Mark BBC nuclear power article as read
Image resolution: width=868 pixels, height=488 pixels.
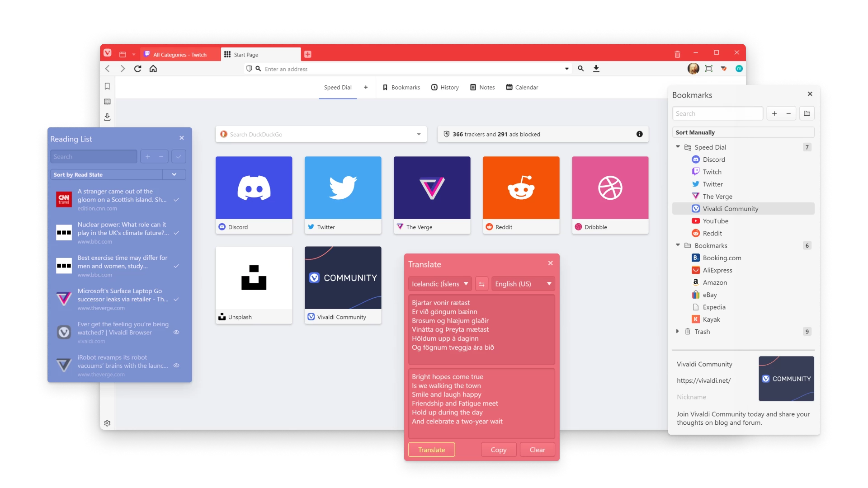[x=178, y=233]
